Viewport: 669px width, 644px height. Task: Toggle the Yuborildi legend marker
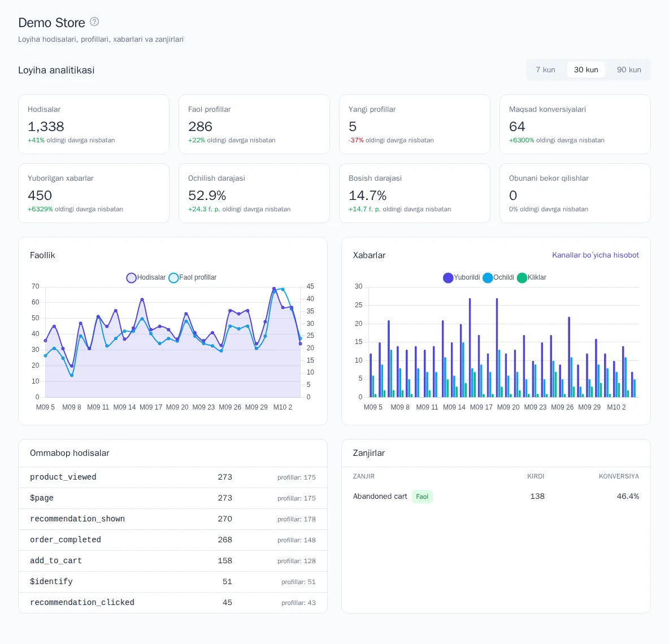[448, 277]
